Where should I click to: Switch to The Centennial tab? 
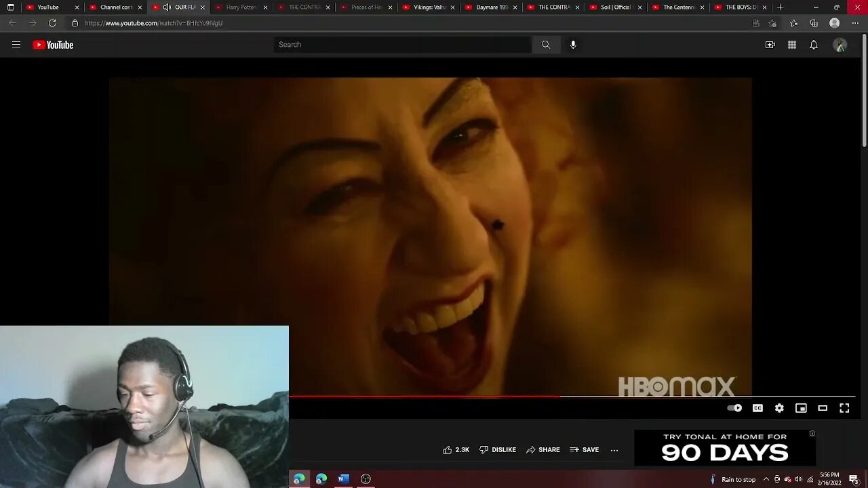pyautogui.click(x=677, y=7)
